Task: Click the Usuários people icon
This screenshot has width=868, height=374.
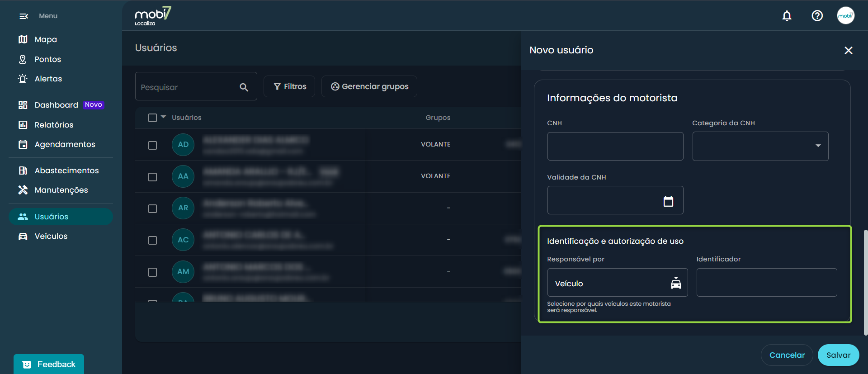Action: (23, 217)
